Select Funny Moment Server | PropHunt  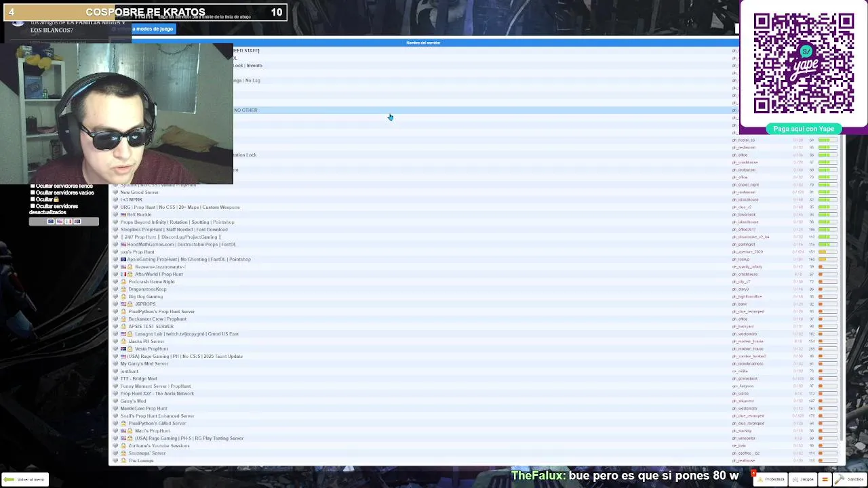pyautogui.click(x=155, y=386)
